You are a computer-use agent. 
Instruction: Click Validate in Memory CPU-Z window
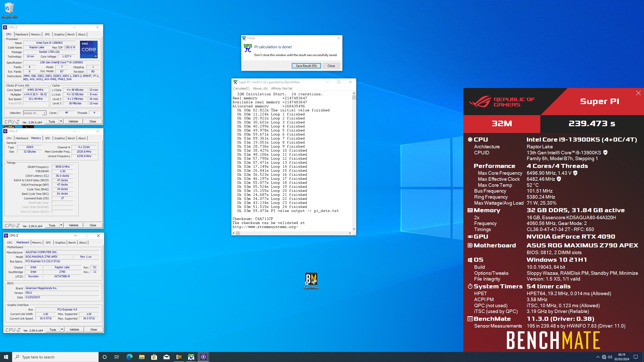point(73,225)
